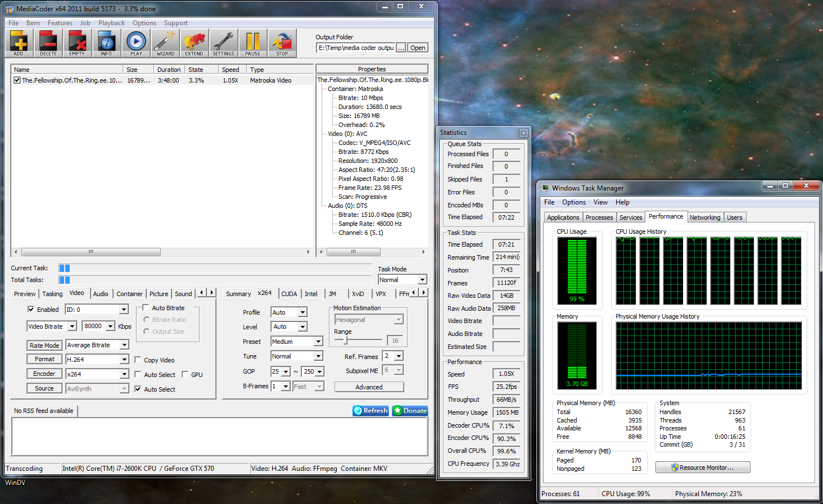The width and height of the screenshot is (823, 504).
Task: Toggle the GPU checkbox
Action: pyautogui.click(x=185, y=374)
